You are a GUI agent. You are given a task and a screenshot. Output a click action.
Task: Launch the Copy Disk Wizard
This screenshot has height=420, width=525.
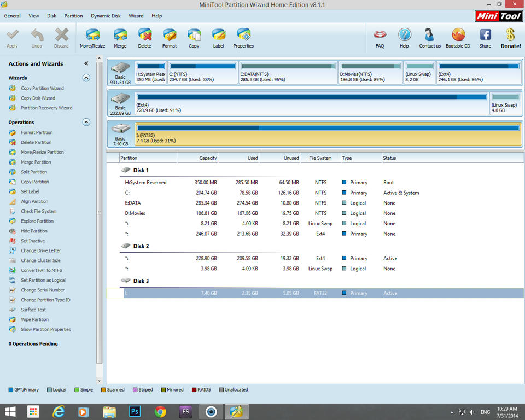coord(38,98)
